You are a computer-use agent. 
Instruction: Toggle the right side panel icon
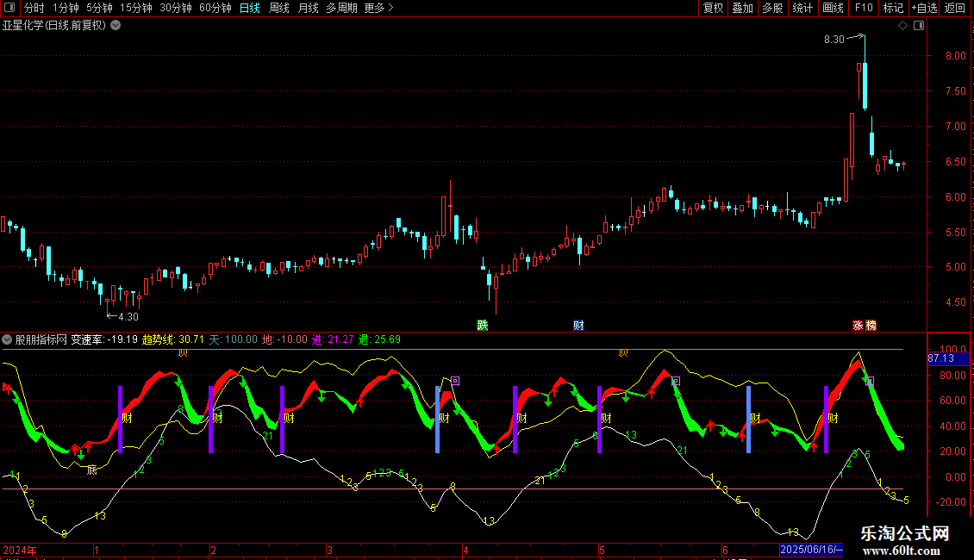(x=919, y=26)
